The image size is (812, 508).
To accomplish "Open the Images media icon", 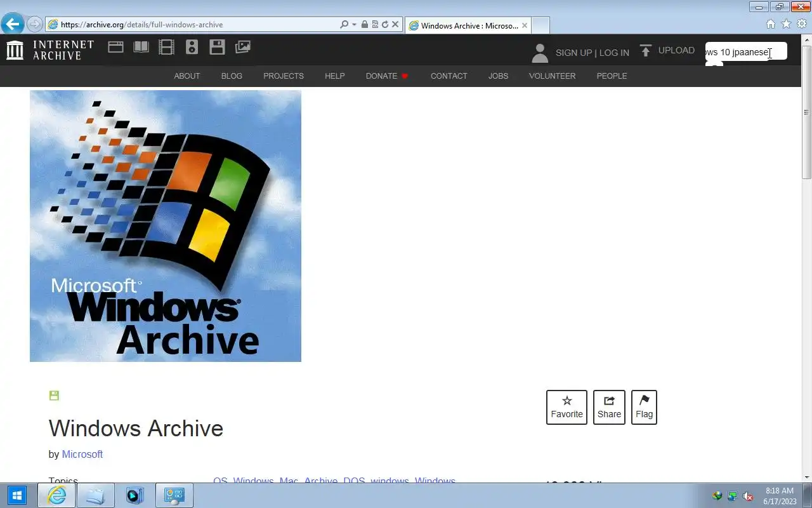I will tap(242, 46).
